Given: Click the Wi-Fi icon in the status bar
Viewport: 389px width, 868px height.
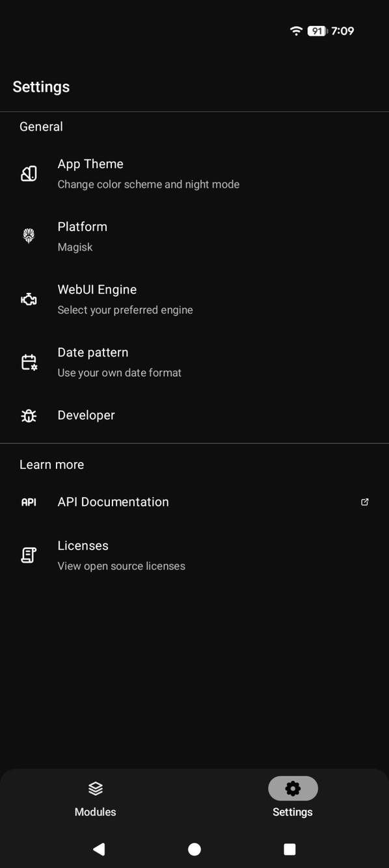Looking at the screenshot, I should pos(296,31).
